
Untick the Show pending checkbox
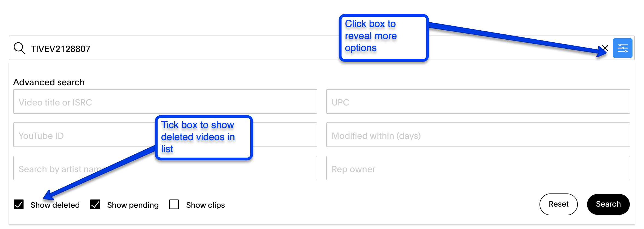click(x=95, y=204)
